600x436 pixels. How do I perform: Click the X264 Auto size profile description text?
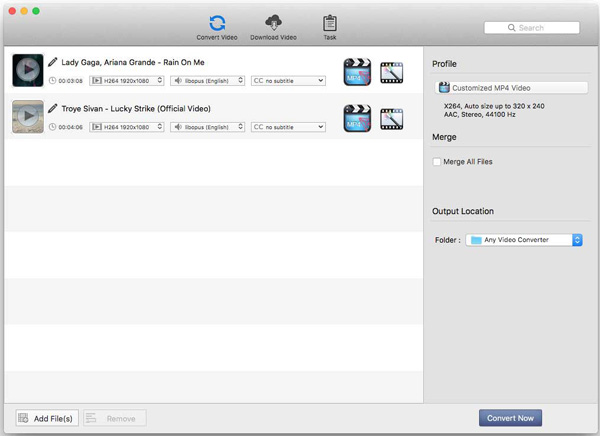[x=494, y=106]
